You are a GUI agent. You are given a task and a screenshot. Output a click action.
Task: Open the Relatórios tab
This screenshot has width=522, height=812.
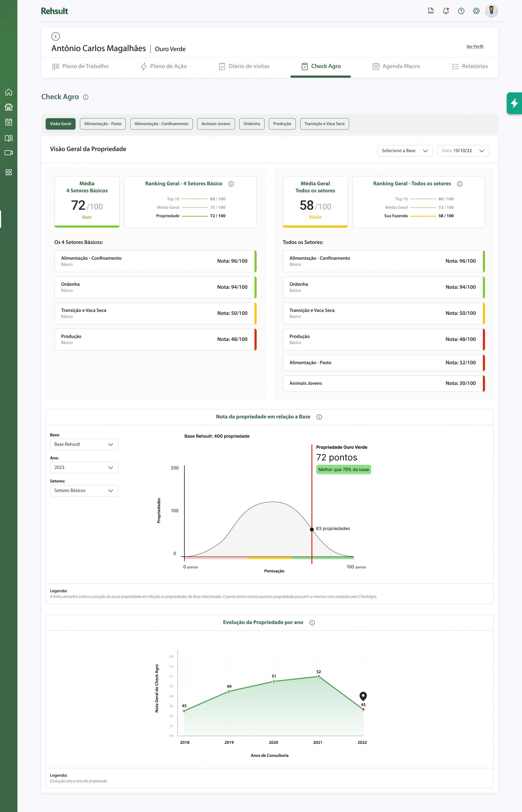click(470, 66)
